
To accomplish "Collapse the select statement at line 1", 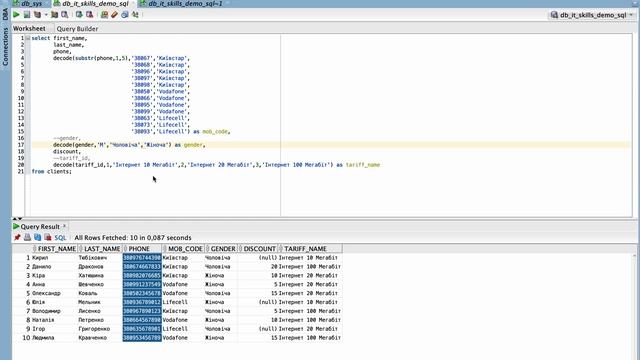I will (x=28, y=38).
